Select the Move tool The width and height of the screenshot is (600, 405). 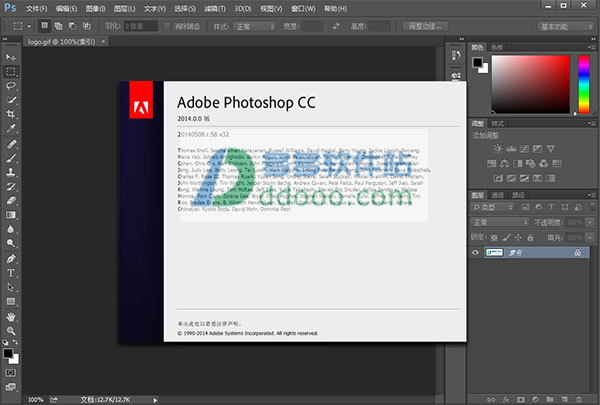11,57
